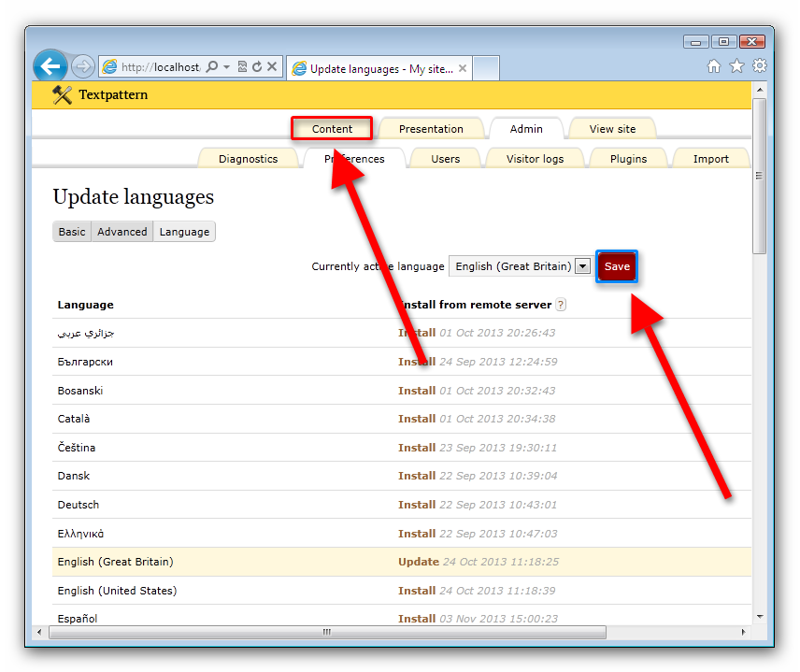This screenshot has width=800, height=672.
Task: Click the address bar URL field
Action: [x=159, y=67]
